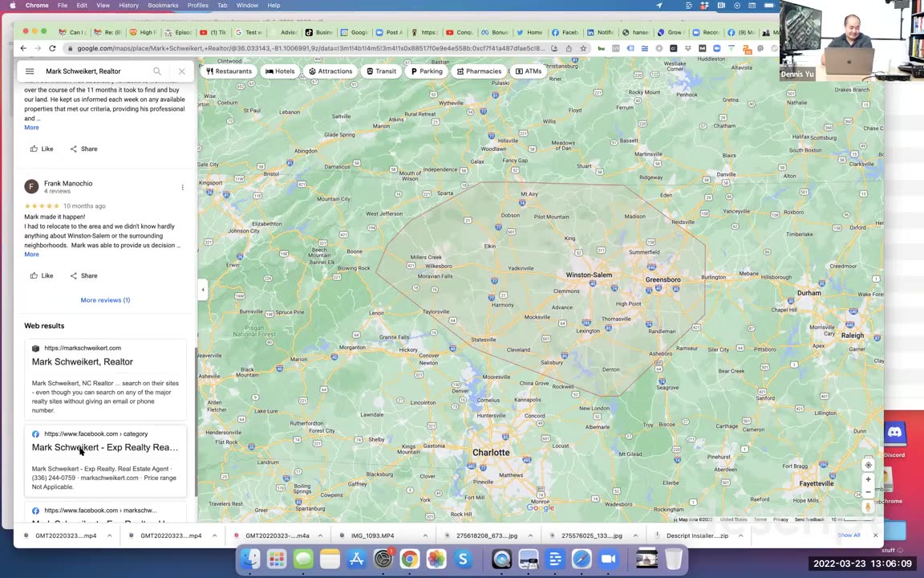
Task: Zoom out on the map
Action: [867, 492]
